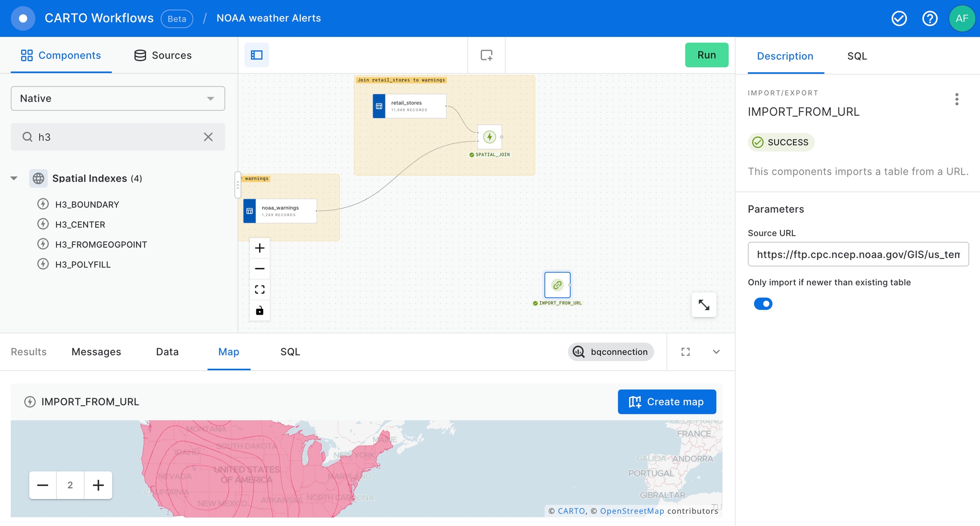This screenshot has width=980, height=526.
Task: Click the Source URL input field
Action: (858, 254)
